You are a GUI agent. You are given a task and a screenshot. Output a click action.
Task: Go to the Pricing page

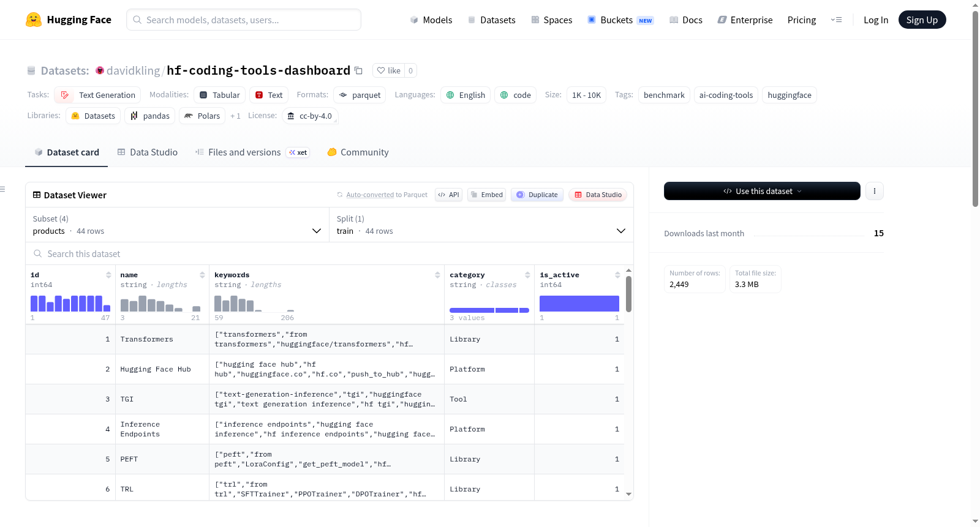[x=802, y=20]
